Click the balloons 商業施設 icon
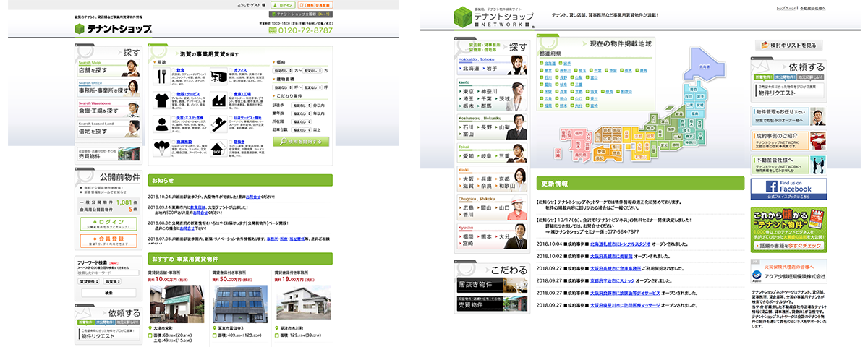Viewport: 868px width, 347px height. pyautogui.click(x=161, y=148)
